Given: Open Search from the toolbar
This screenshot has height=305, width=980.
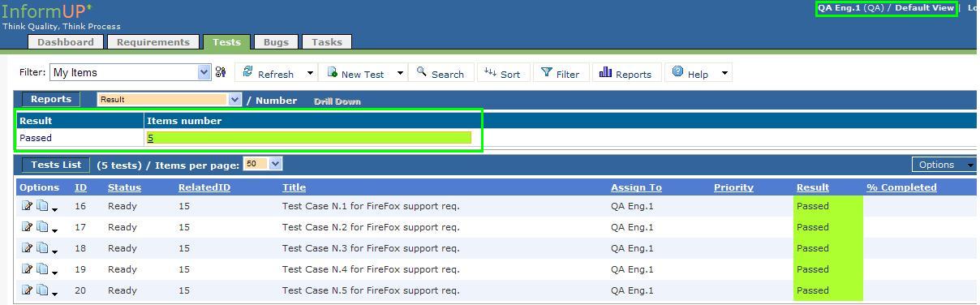Looking at the screenshot, I should click(x=441, y=73).
